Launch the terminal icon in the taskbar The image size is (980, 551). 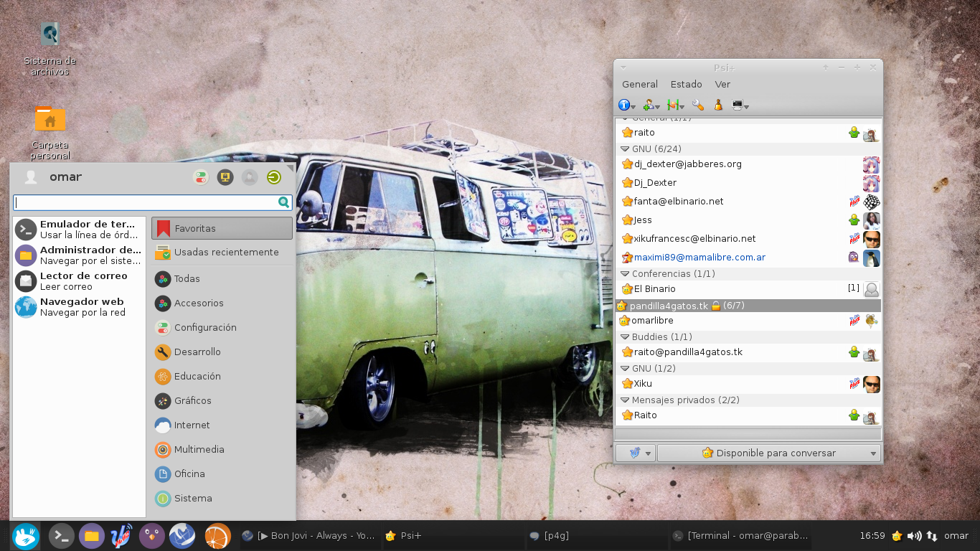(x=61, y=536)
